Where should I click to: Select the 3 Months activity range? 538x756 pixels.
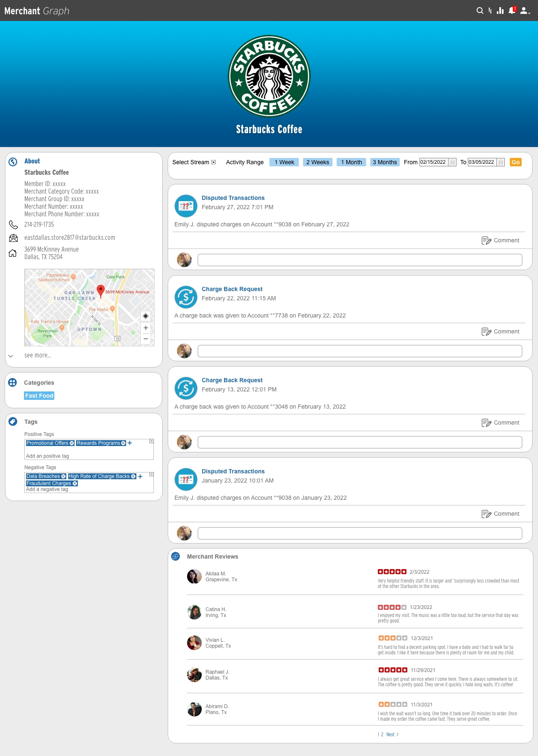[385, 162]
